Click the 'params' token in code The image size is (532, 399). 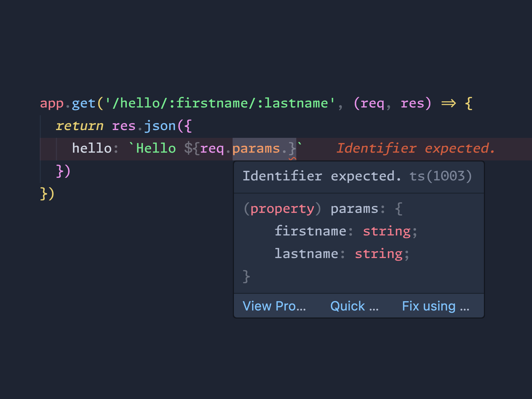tap(256, 148)
